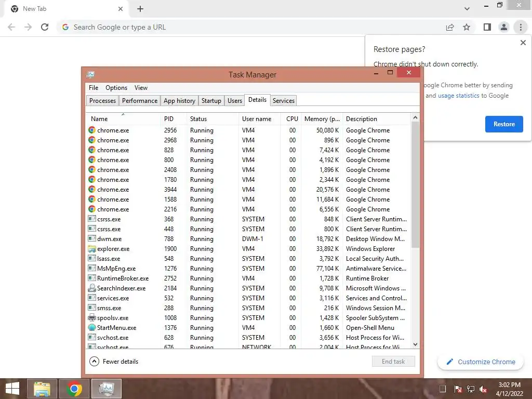Select the lsass.exe process row
Image resolution: width=532 pixels, height=399 pixels.
tap(248, 259)
